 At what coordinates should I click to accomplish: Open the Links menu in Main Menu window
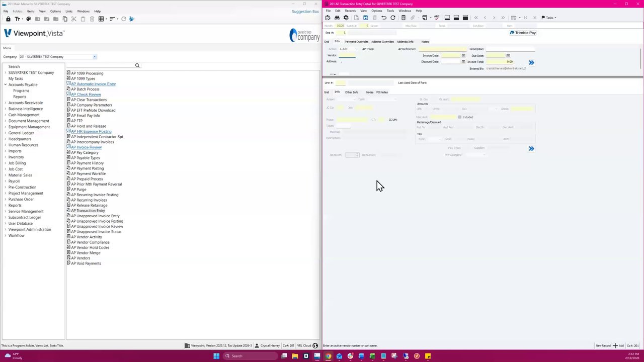(x=69, y=11)
